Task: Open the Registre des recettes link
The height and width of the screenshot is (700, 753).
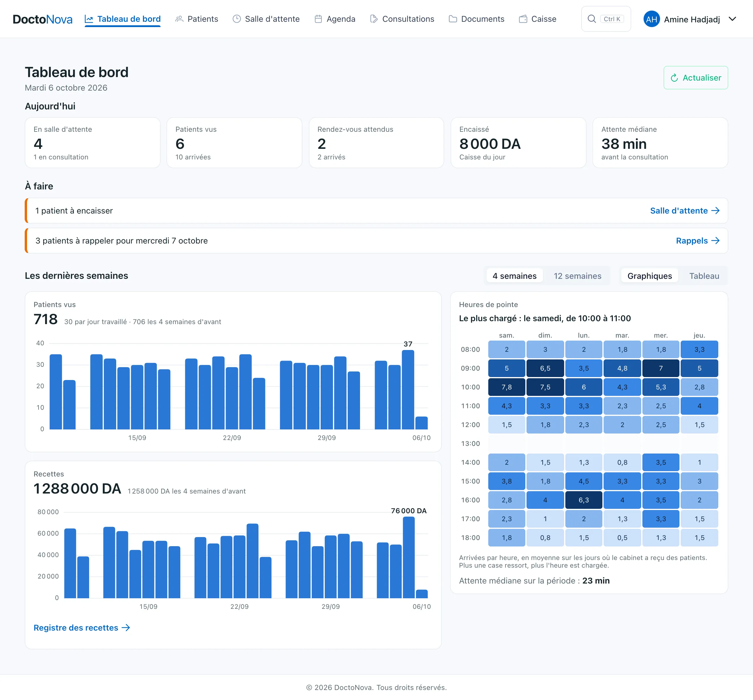Action: click(x=82, y=628)
